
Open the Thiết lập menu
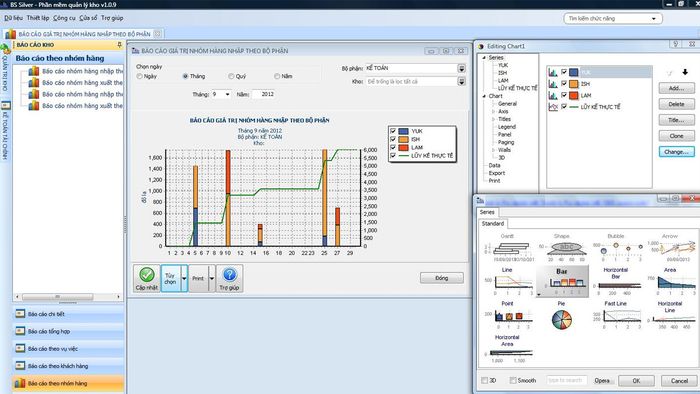[x=38, y=18]
